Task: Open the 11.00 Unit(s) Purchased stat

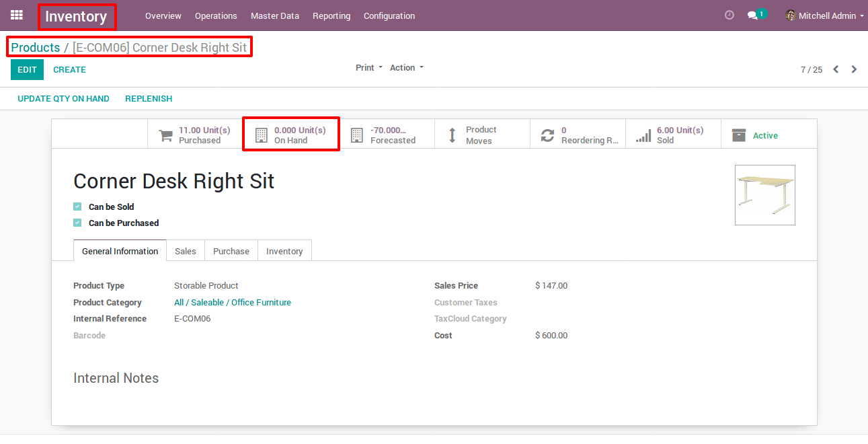Action: click(195, 135)
